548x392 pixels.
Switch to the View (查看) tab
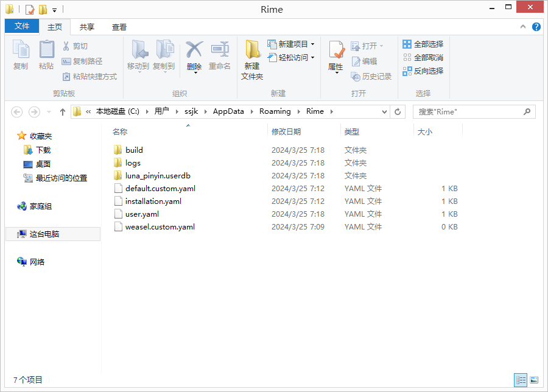coord(119,27)
